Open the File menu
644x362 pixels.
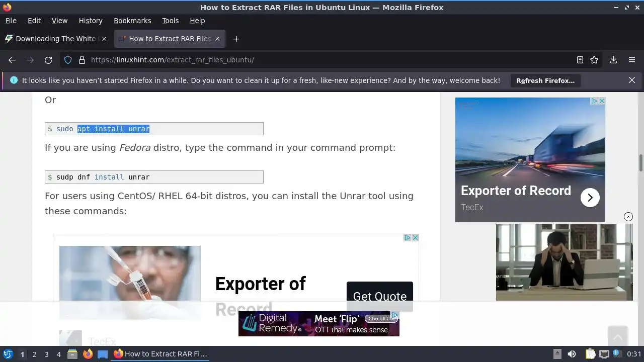click(x=11, y=21)
